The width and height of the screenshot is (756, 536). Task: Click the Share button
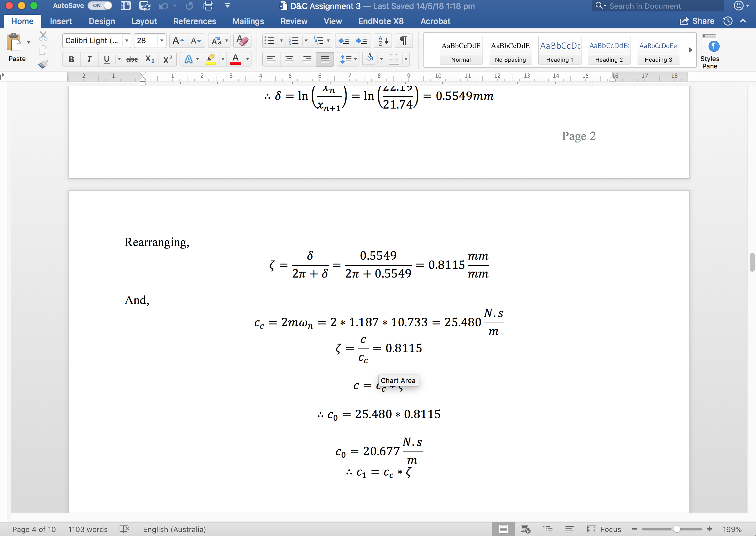tap(697, 21)
